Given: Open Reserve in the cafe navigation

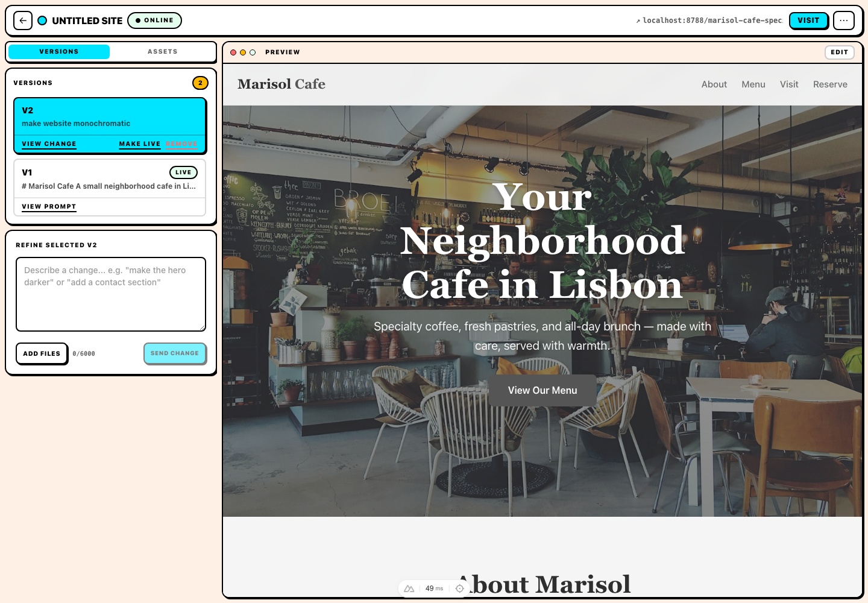Looking at the screenshot, I should pyautogui.click(x=830, y=84).
